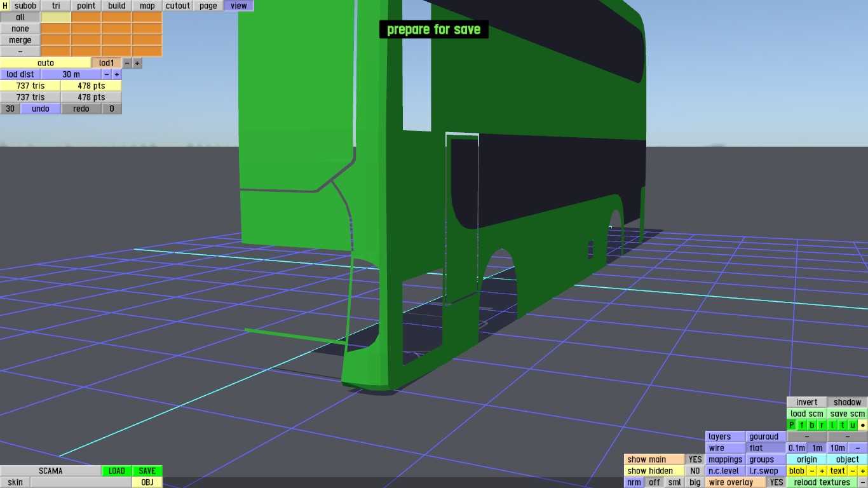Click the minus button under merge
This screenshot has height=488, width=868.
[x=20, y=51]
